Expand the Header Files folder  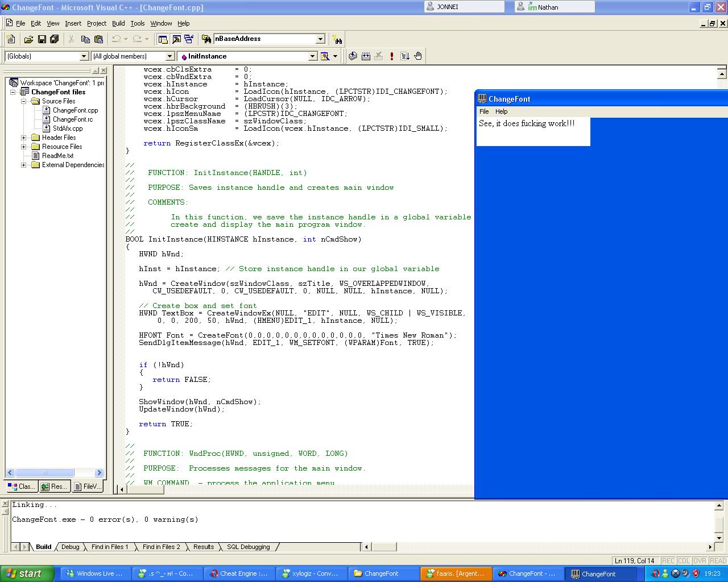tap(24, 138)
